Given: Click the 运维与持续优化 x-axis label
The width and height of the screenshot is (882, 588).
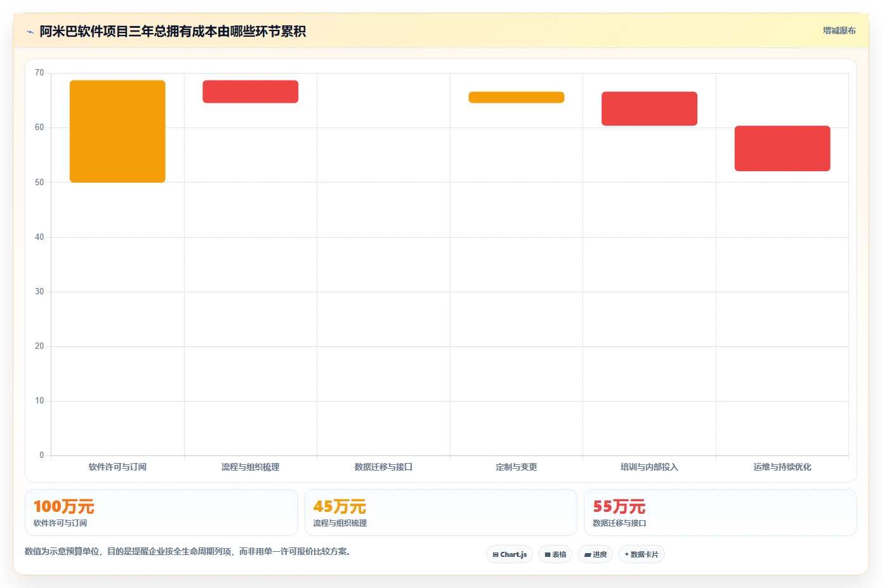Looking at the screenshot, I should (782, 467).
